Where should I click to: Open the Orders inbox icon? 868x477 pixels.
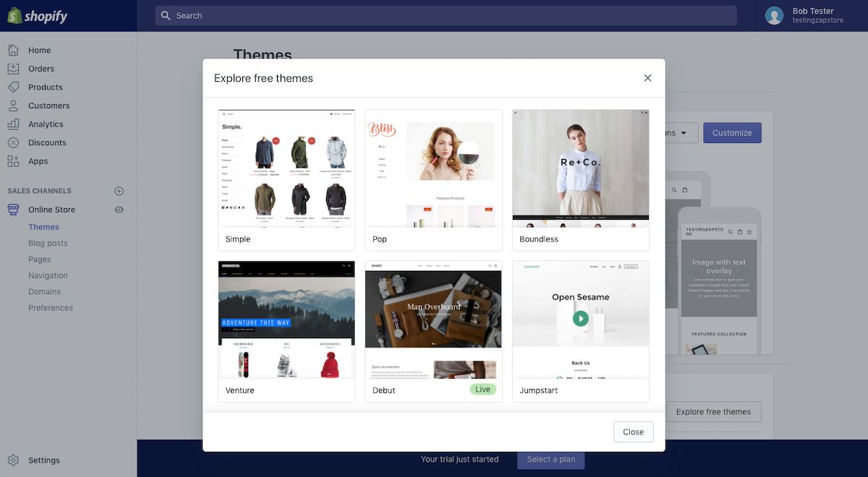point(13,69)
